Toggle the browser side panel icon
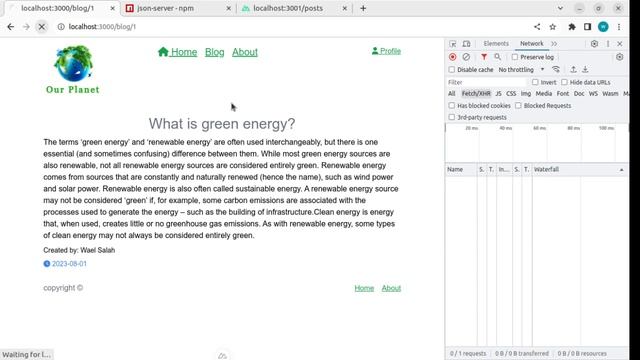 click(x=587, y=27)
